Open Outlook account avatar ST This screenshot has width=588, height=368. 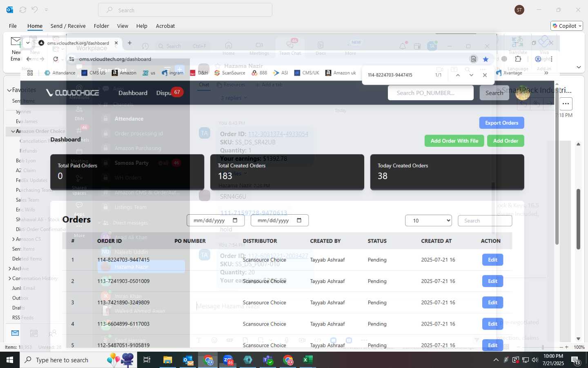pyautogui.click(x=519, y=10)
